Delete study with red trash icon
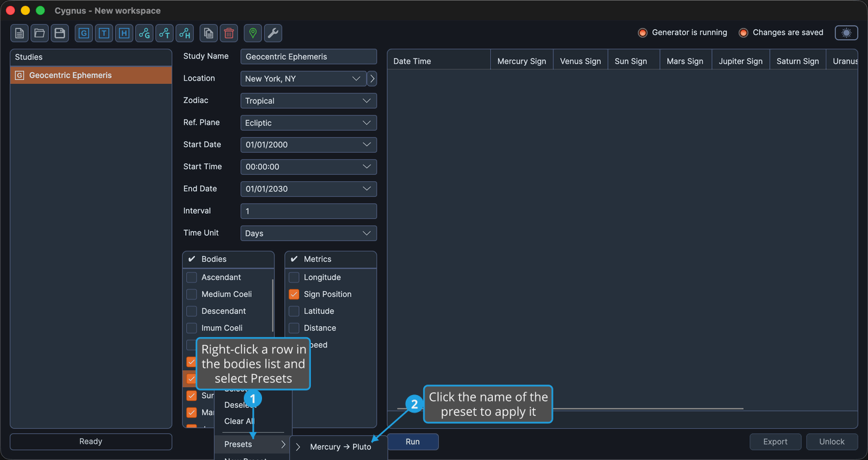 click(229, 33)
